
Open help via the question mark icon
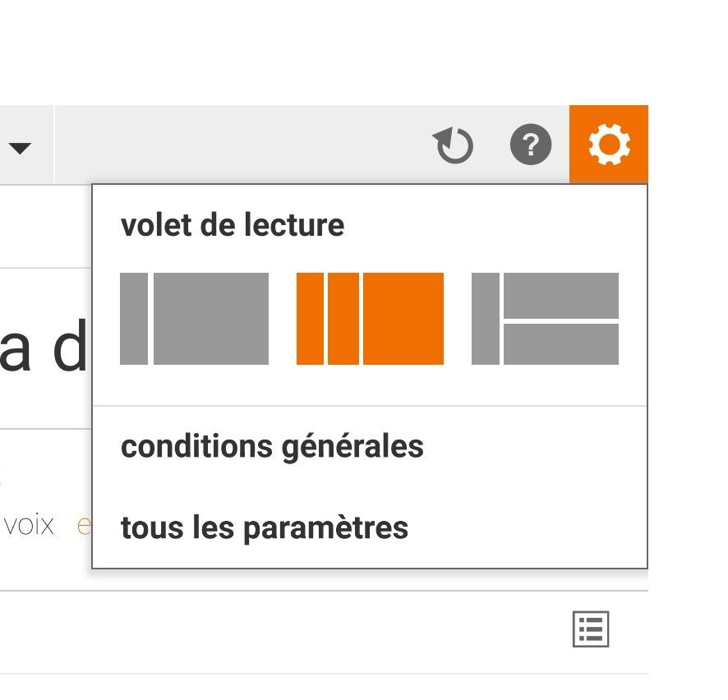point(531,145)
